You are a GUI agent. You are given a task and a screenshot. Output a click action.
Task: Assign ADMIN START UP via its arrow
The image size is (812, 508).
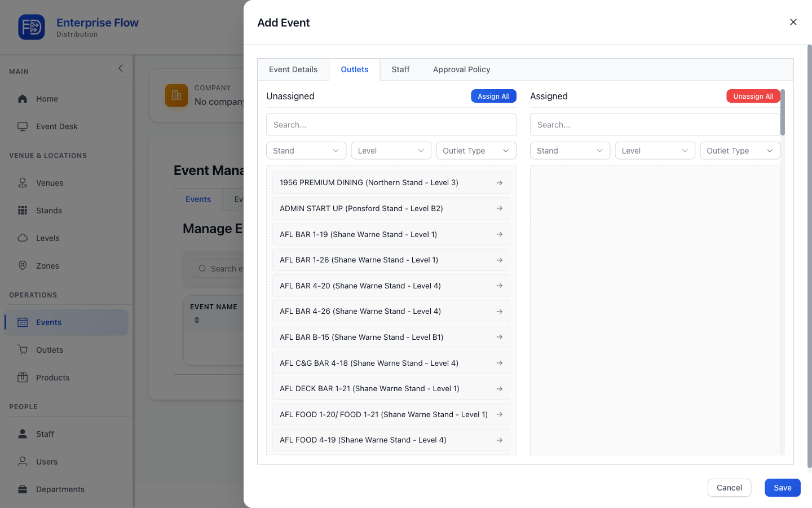click(500, 208)
